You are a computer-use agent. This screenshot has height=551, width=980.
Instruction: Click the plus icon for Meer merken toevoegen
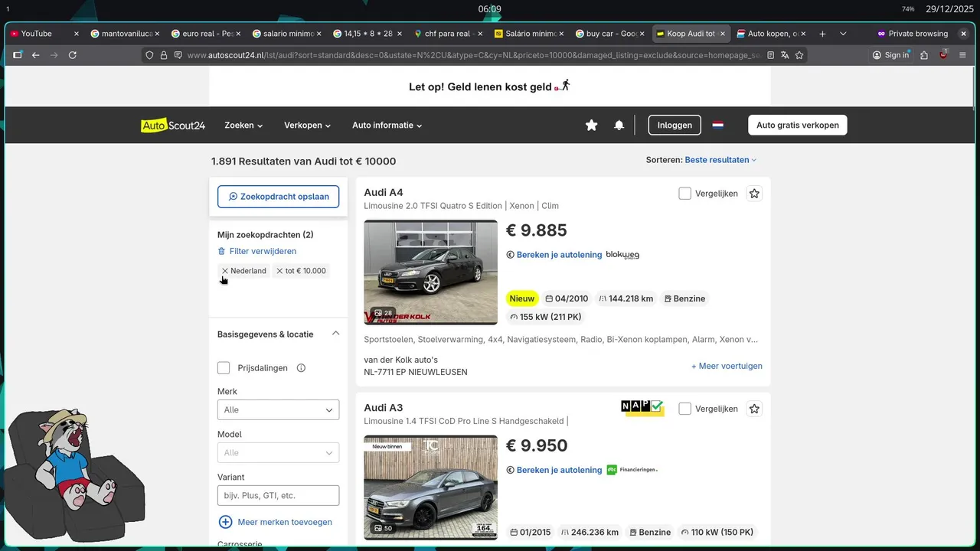coord(225,522)
